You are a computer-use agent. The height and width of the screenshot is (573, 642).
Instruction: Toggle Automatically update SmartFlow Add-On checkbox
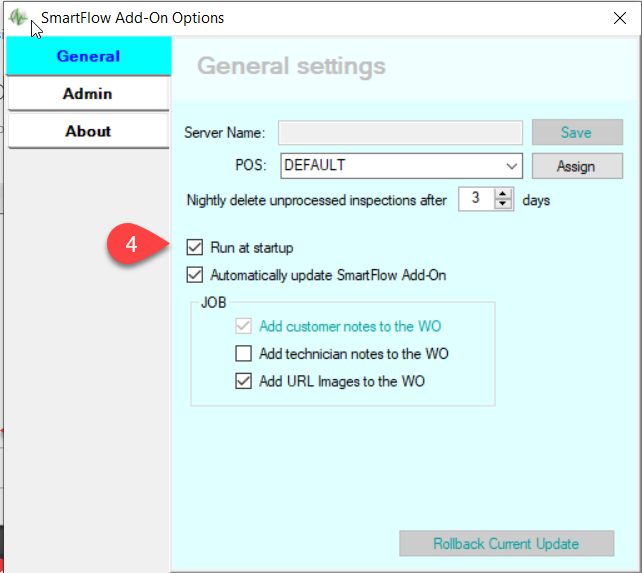click(195, 275)
